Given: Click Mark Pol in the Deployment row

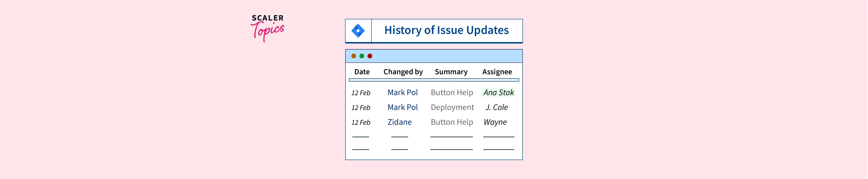Looking at the screenshot, I should [x=402, y=107].
